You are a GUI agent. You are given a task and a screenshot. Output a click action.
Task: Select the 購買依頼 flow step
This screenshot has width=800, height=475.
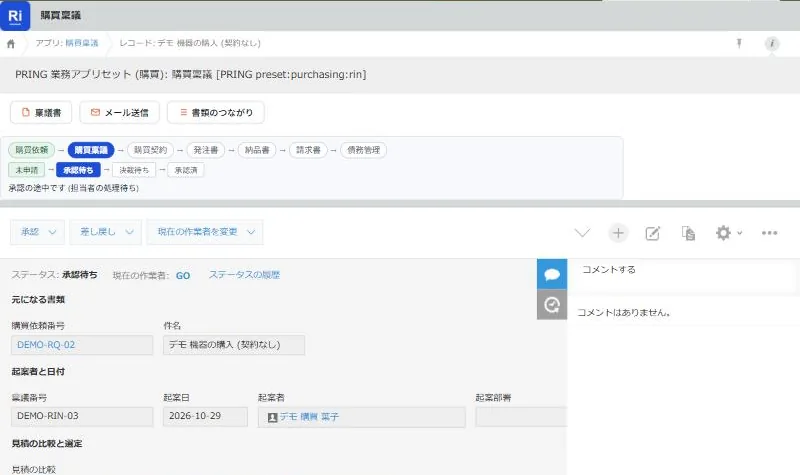[x=32, y=150]
